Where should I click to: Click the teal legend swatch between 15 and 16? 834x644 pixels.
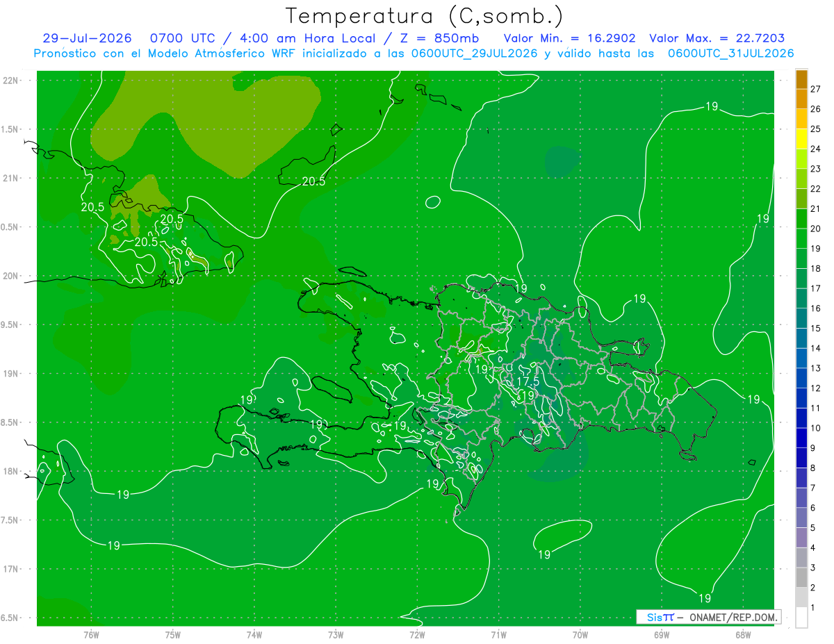click(x=801, y=319)
